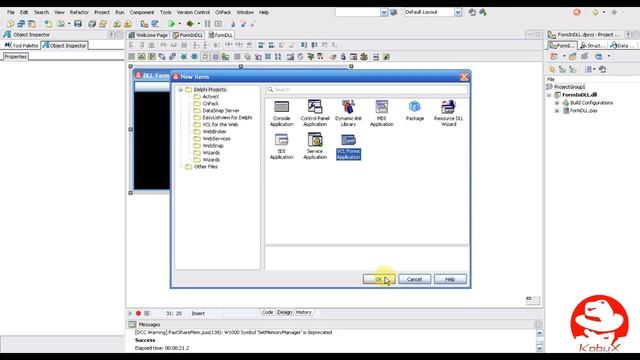This screenshot has width=640, height=360.
Task: Click the icon beside the empty combo box
Action: (393, 12)
